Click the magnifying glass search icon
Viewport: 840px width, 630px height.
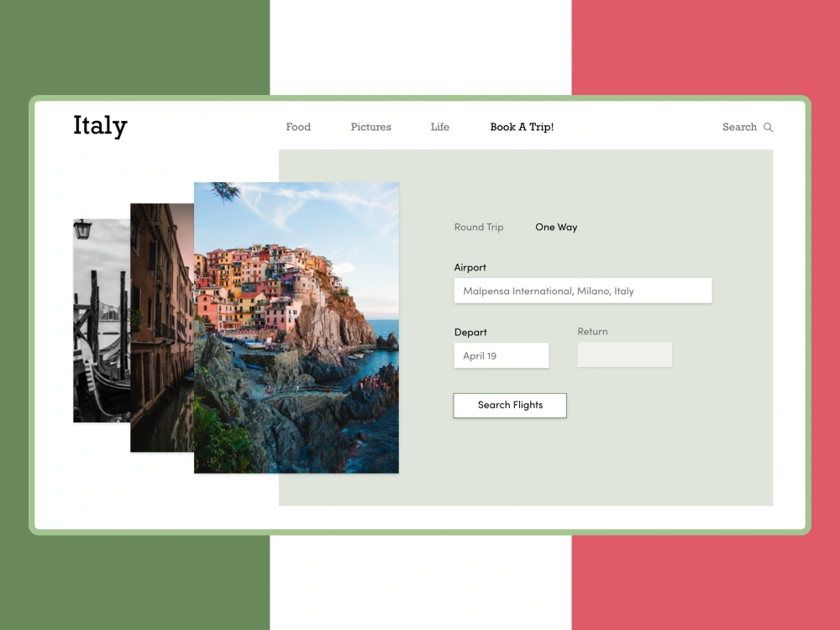(x=768, y=128)
